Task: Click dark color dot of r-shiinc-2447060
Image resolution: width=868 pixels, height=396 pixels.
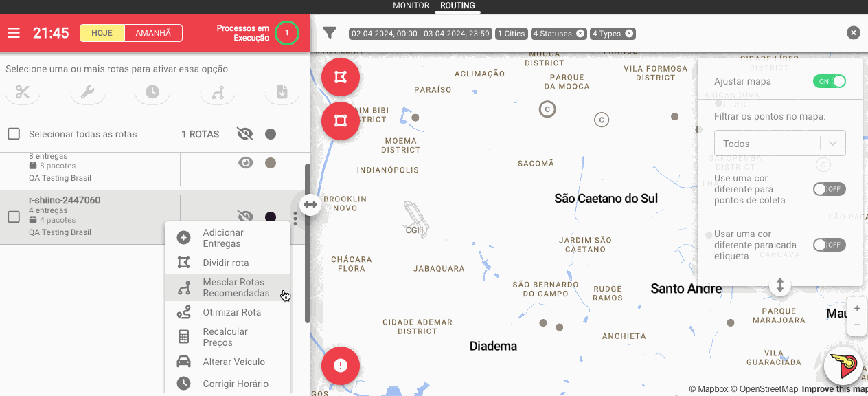Action: (x=271, y=217)
